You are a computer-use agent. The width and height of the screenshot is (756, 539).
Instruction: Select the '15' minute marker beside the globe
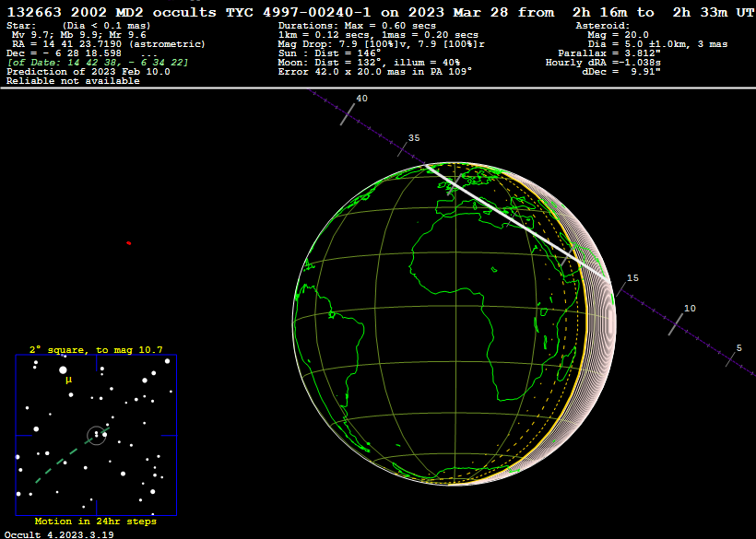(x=632, y=278)
